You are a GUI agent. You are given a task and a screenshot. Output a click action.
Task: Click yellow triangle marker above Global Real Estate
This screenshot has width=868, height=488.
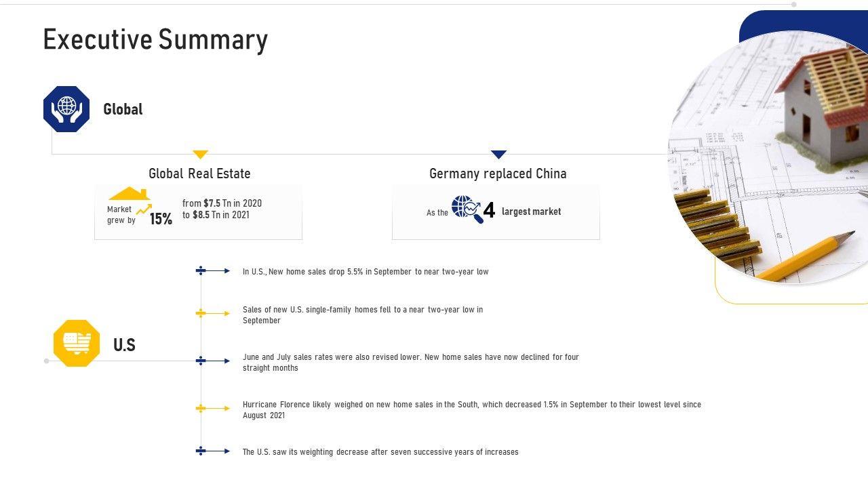200,155
